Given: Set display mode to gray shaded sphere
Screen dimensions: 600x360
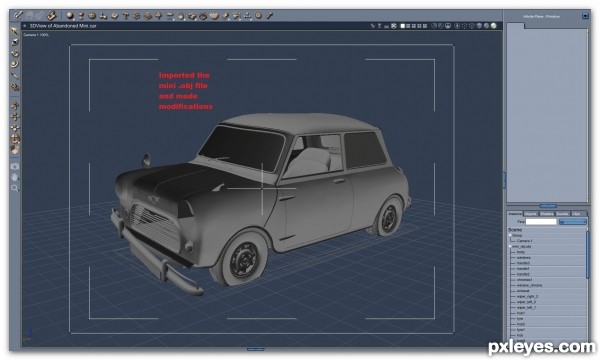Looking at the screenshot, I should (486, 26).
